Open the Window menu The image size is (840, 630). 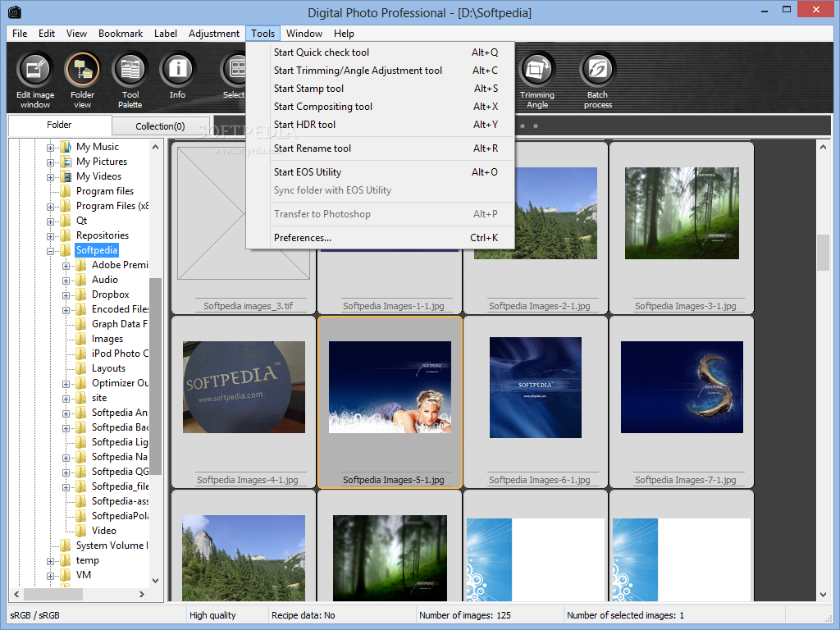click(304, 33)
